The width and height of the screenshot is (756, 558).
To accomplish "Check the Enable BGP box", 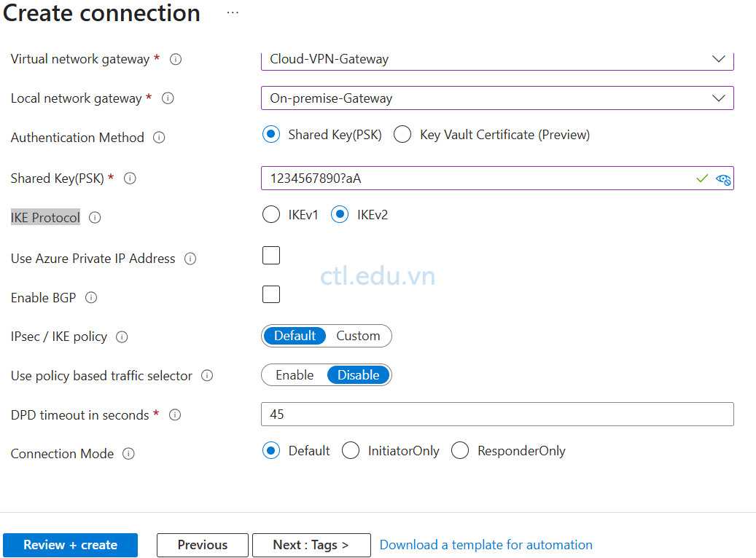I will [x=271, y=294].
